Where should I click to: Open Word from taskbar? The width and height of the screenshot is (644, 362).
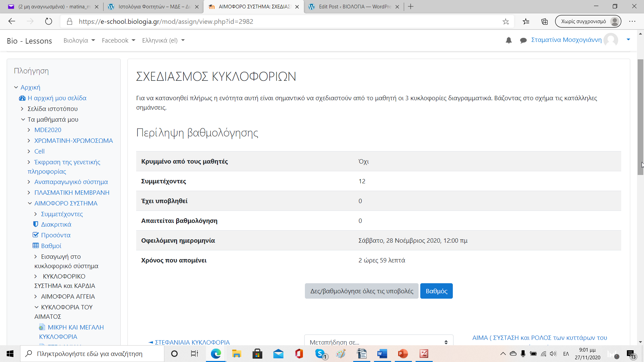click(382, 354)
